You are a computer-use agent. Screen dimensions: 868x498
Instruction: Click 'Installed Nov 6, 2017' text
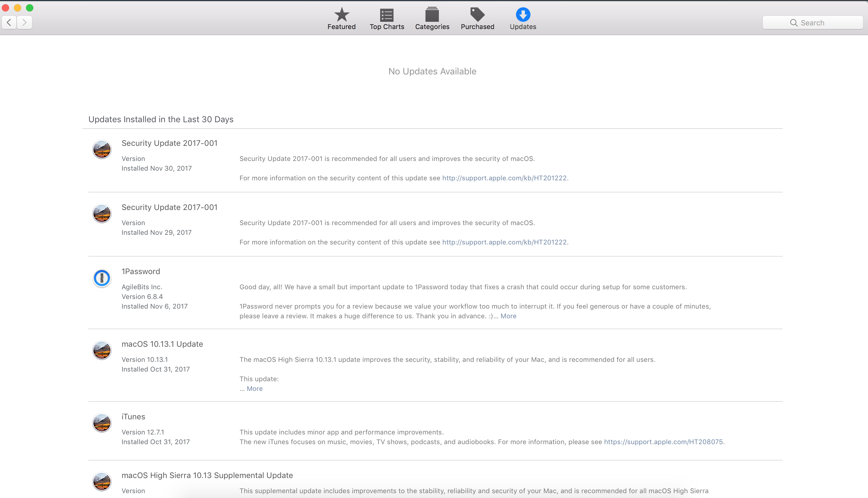(155, 306)
